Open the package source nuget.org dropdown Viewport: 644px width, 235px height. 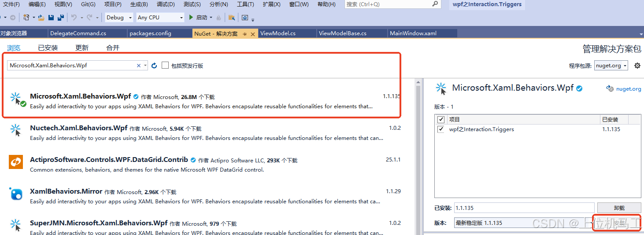click(x=611, y=66)
